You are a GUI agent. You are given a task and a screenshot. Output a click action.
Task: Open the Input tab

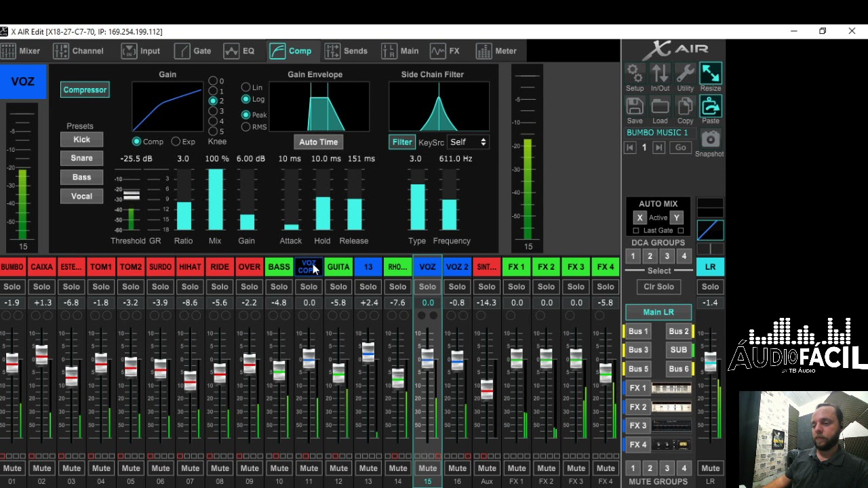pos(140,51)
